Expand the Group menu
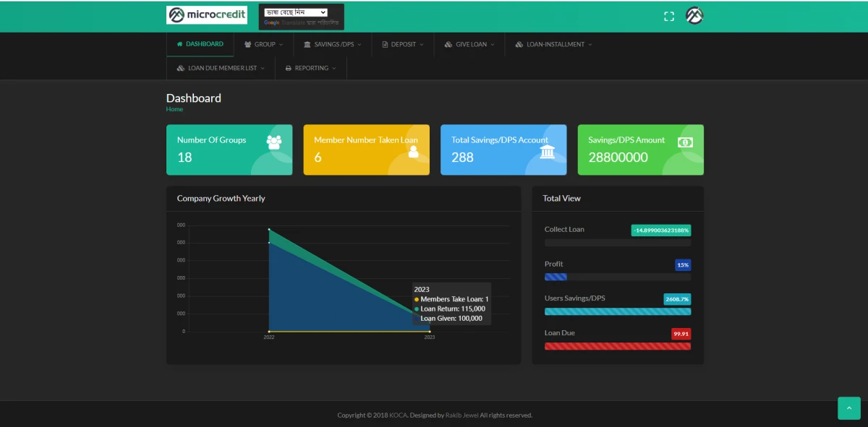The image size is (868, 427). point(263,45)
